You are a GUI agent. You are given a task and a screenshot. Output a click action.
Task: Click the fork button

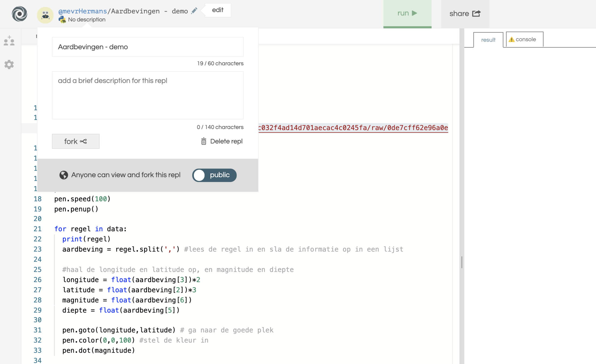(x=76, y=141)
